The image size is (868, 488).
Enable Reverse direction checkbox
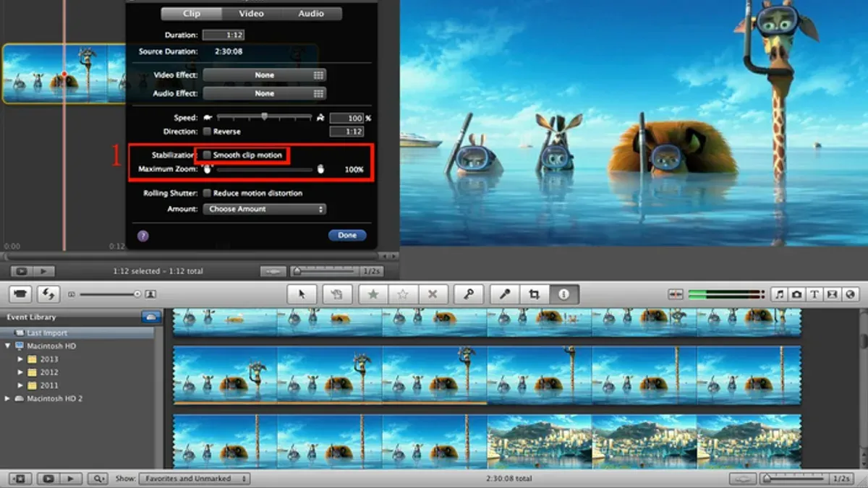[x=208, y=132]
